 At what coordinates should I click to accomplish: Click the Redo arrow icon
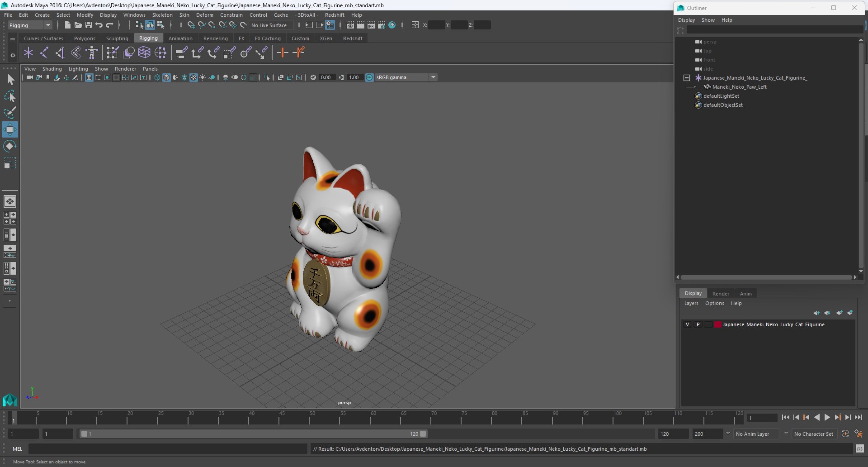click(109, 25)
